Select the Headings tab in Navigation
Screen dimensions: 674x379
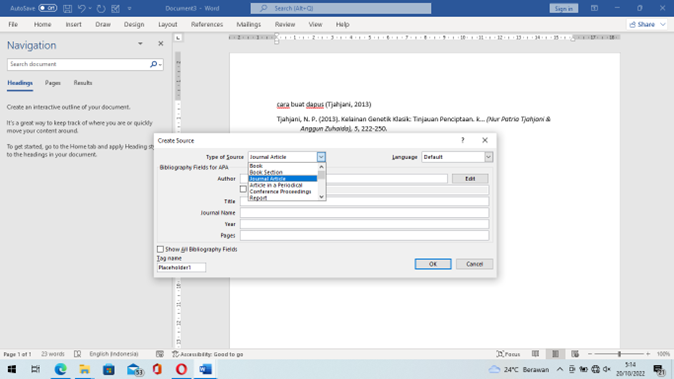[20, 83]
